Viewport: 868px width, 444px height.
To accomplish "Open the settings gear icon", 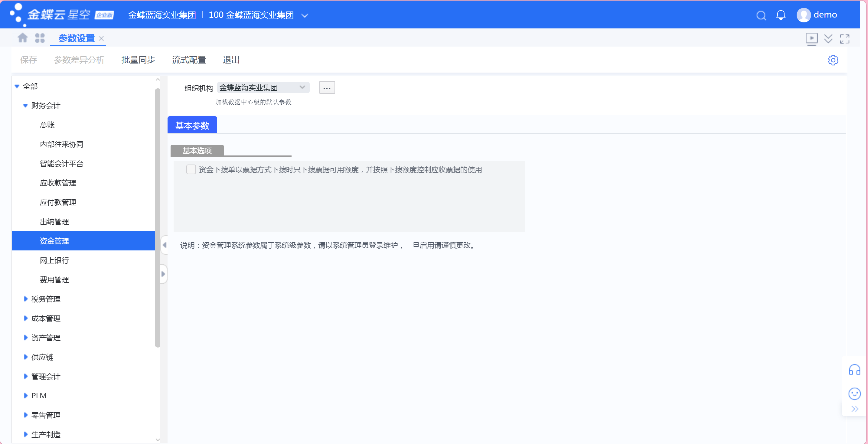I will tap(833, 60).
